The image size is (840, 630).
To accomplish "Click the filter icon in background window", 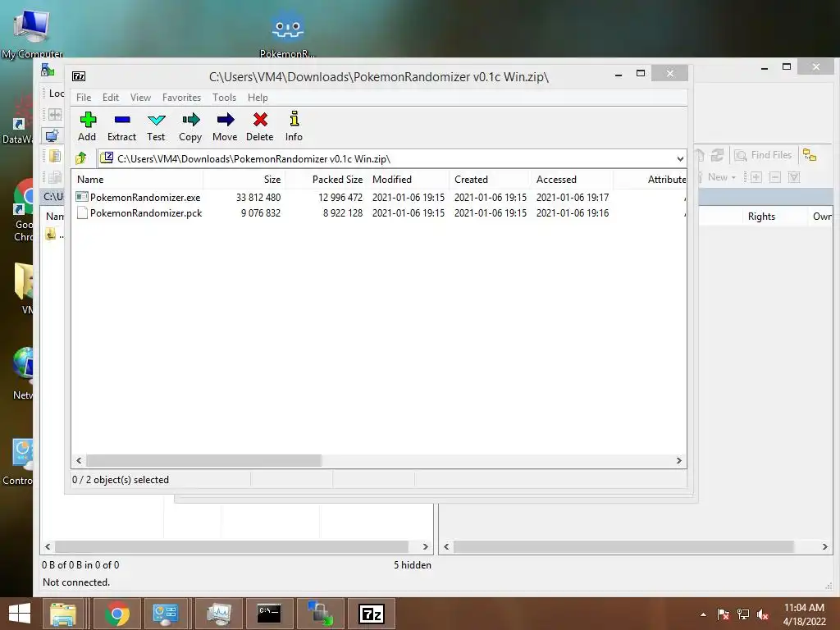I will coord(794,177).
